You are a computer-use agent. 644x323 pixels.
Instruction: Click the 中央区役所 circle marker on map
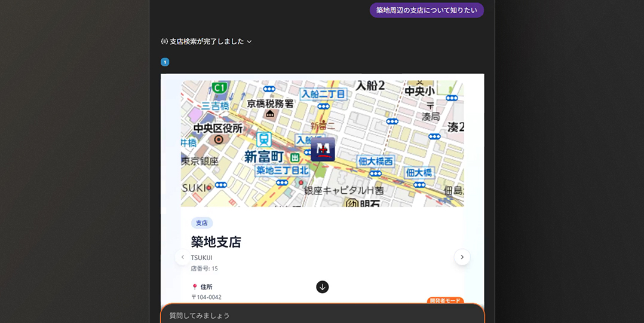pyautogui.click(x=219, y=140)
